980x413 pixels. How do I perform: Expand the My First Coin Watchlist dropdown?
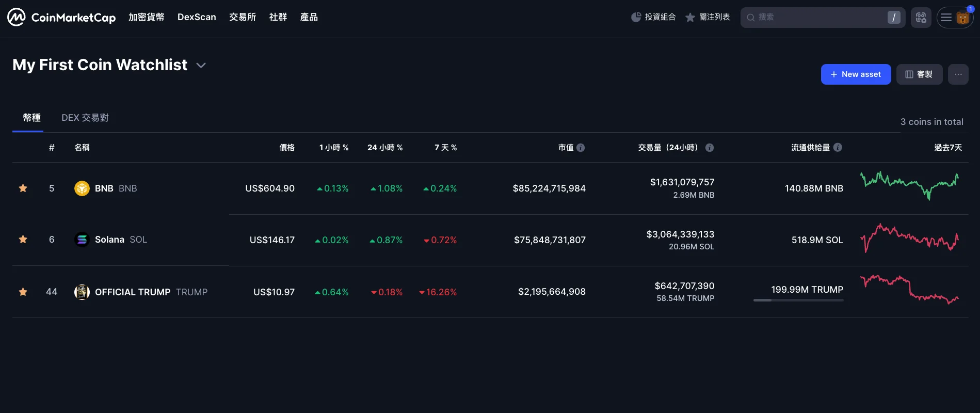click(201, 65)
